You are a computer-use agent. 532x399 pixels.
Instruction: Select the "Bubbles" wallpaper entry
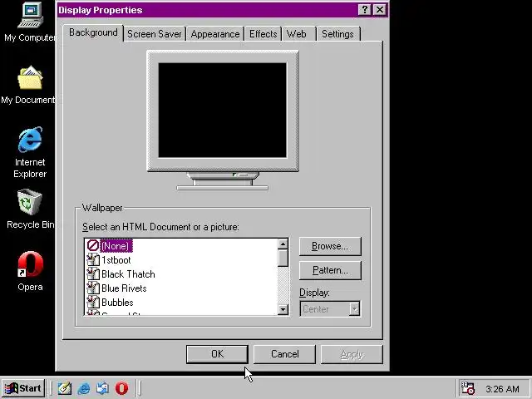tap(117, 303)
